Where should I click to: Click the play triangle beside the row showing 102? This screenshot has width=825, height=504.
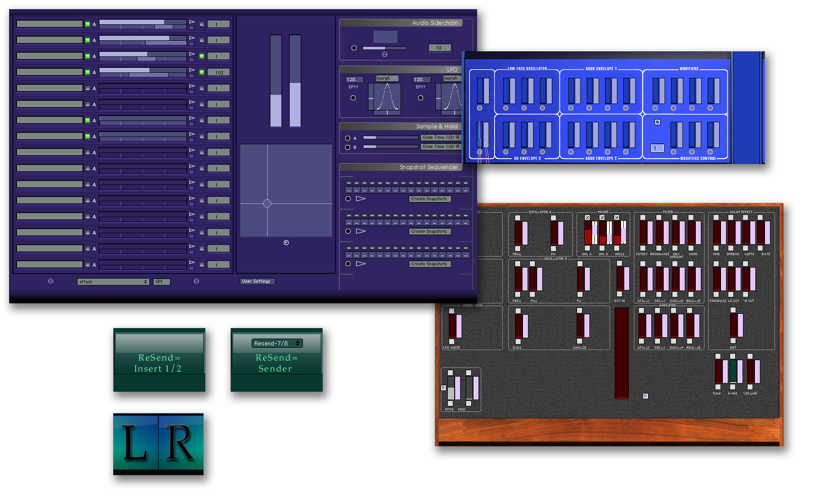point(192,70)
